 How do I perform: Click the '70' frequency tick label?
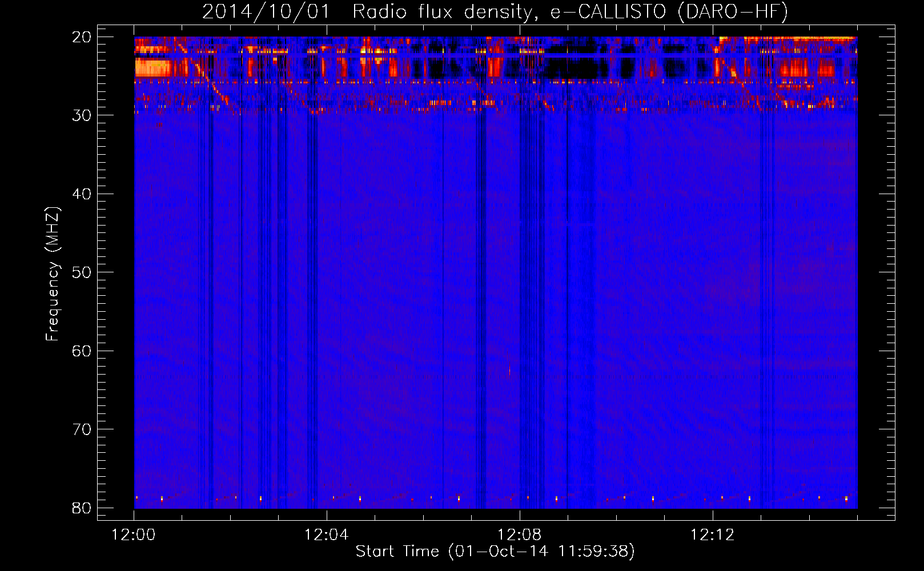pyautogui.click(x=82, y=429)
